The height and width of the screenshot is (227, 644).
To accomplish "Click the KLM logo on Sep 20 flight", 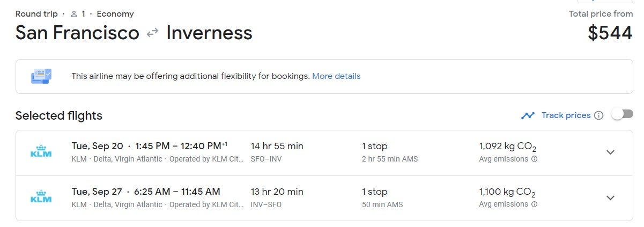I will tap(41, 152).
